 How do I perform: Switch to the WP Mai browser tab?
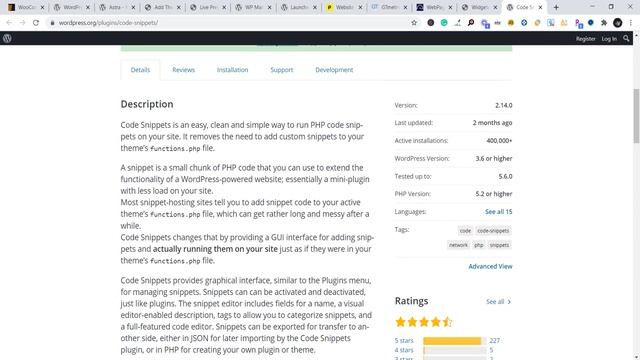[253, 7]
